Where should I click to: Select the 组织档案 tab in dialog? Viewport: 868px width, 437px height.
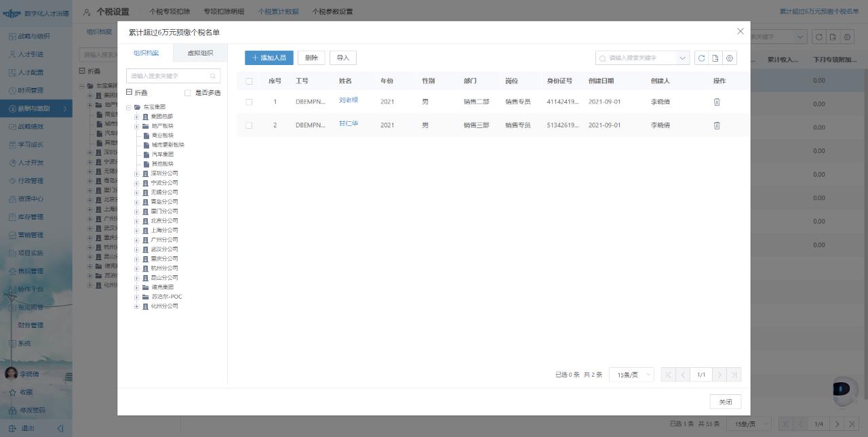point(146,54)
